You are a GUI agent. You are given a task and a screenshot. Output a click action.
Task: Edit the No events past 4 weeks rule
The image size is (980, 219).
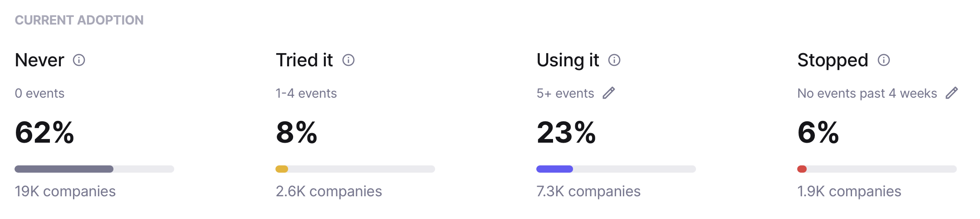(x=952, y=93)
